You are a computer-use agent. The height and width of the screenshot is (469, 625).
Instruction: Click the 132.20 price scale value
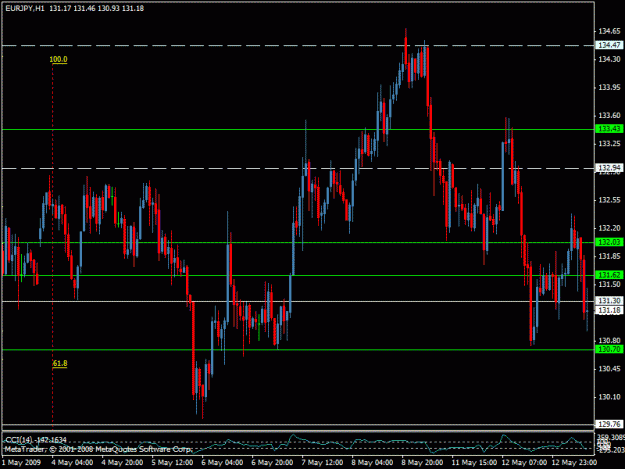pos(609,228)
